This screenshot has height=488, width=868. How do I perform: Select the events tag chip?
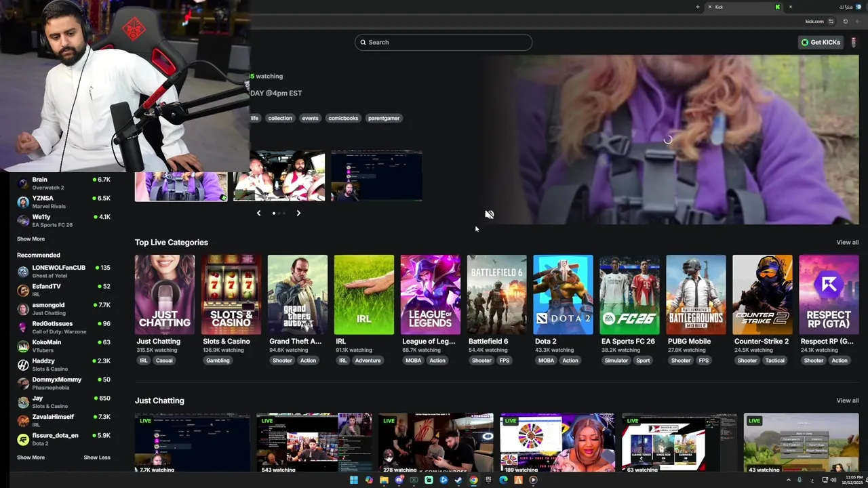tap(310, 118)
